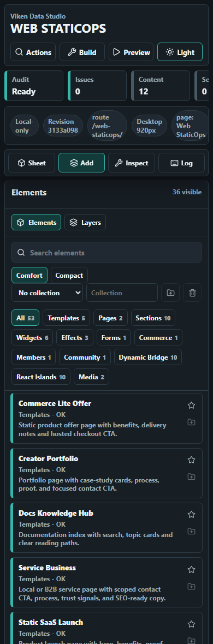Click the Content 12 status card
This screenshot has width=213, height=644.
(161, 86)
